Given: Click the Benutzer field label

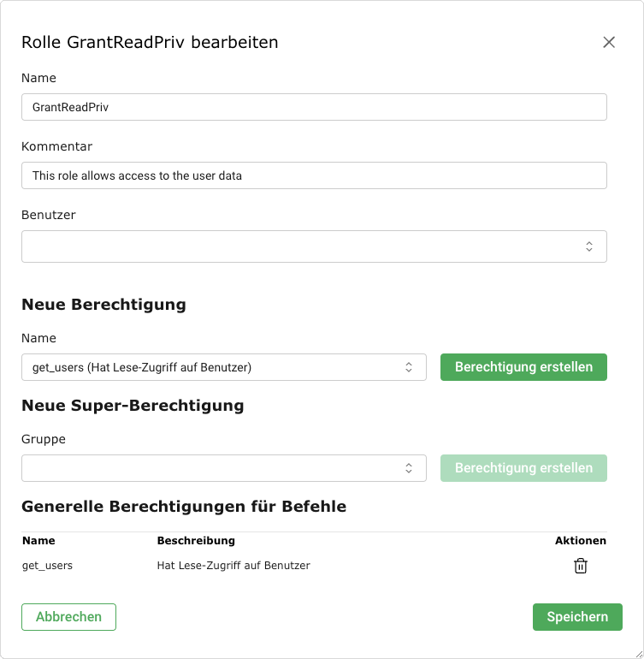Looking at the screenshot, I should click(49, 215).
